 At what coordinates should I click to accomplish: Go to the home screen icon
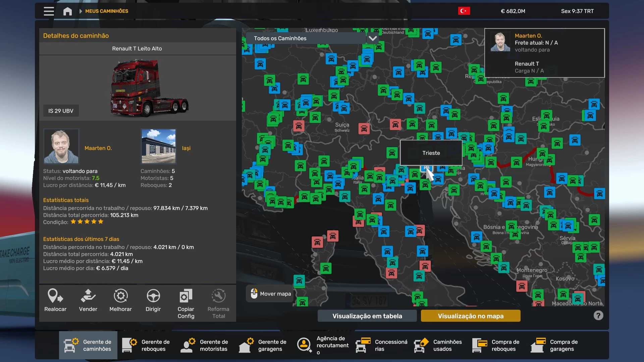point(67,11)
